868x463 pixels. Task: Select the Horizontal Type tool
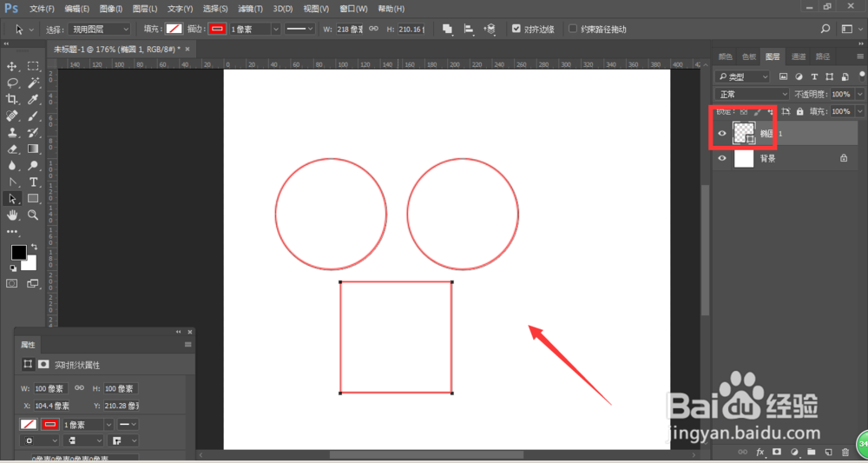tap(33, 182)
